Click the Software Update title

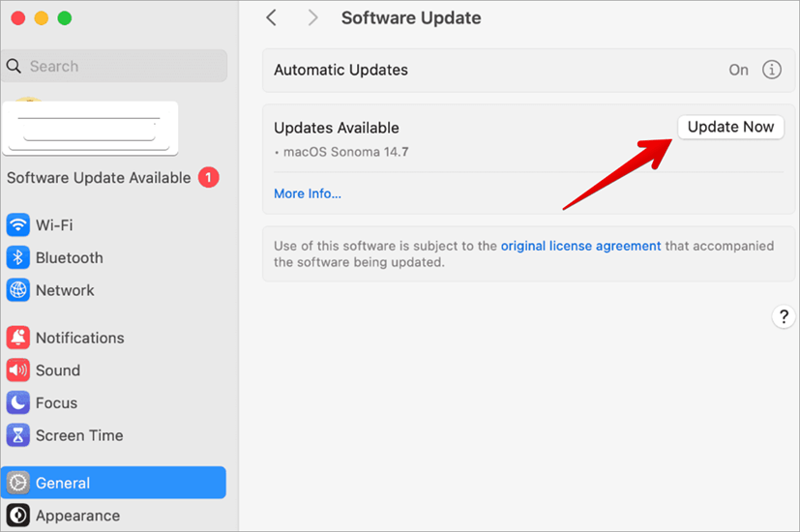pos(411,17)
